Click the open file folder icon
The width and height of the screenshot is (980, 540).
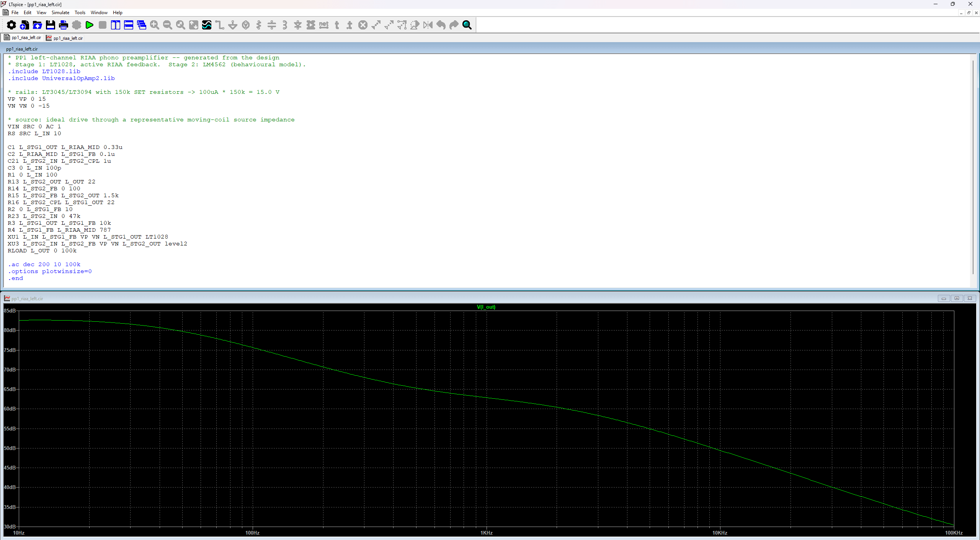(38, 25)
